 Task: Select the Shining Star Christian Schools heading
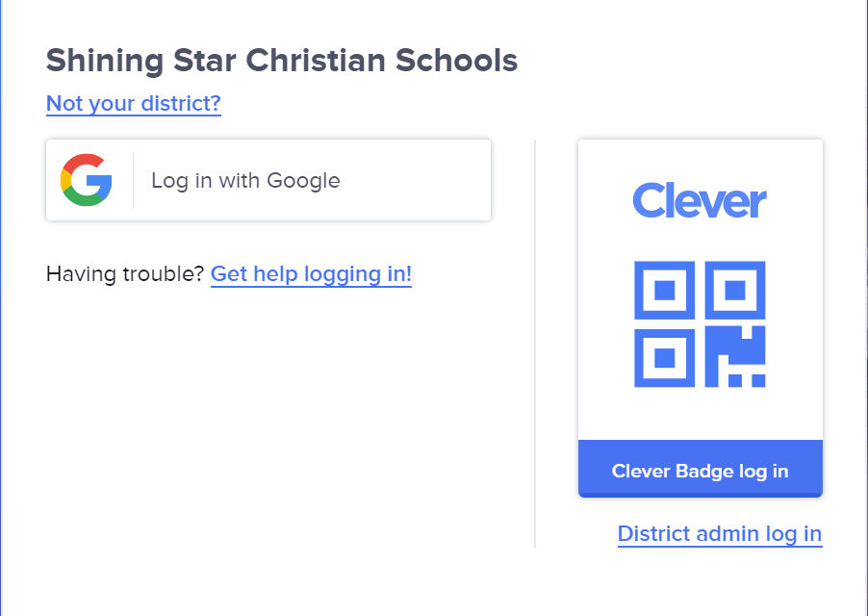click(282, 61)
